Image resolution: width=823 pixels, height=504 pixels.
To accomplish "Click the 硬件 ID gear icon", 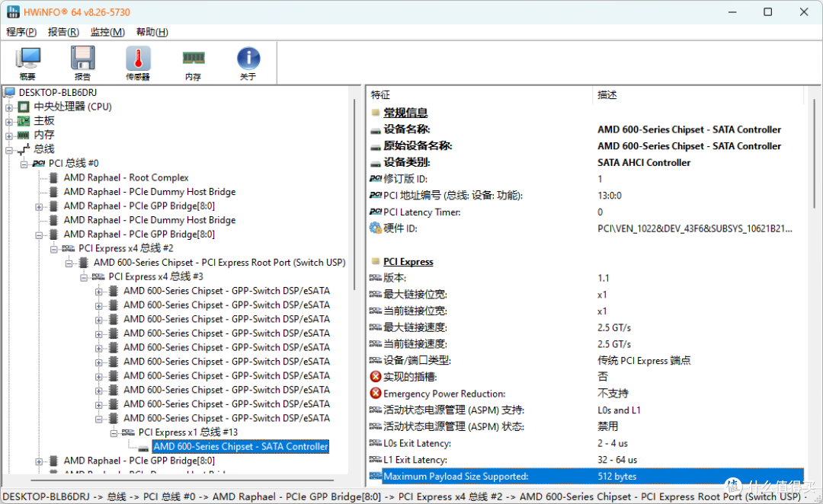I will (375, 228).
